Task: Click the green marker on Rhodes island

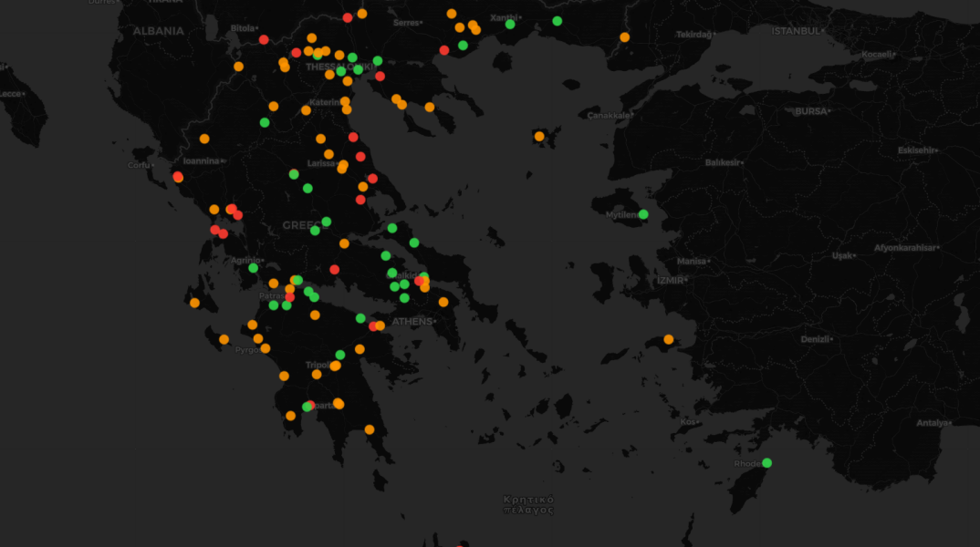Action: [766, 463]
